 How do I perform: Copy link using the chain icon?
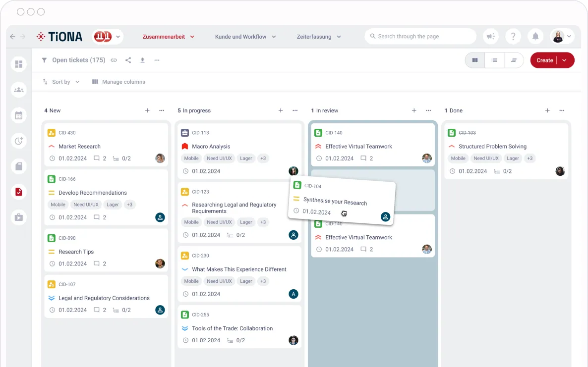pyautogui.click(x=114, y=60)
